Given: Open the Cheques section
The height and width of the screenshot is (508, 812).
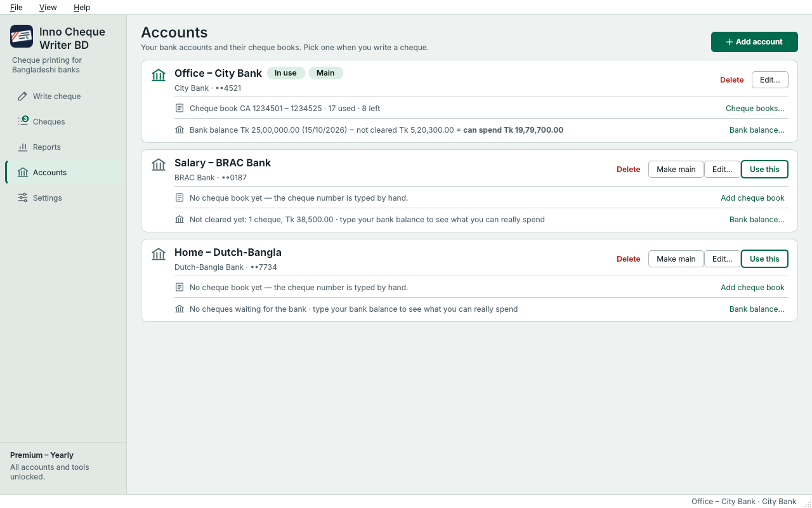Looking at the screenshot, I should pyautogui.click(x=63, y=122).
